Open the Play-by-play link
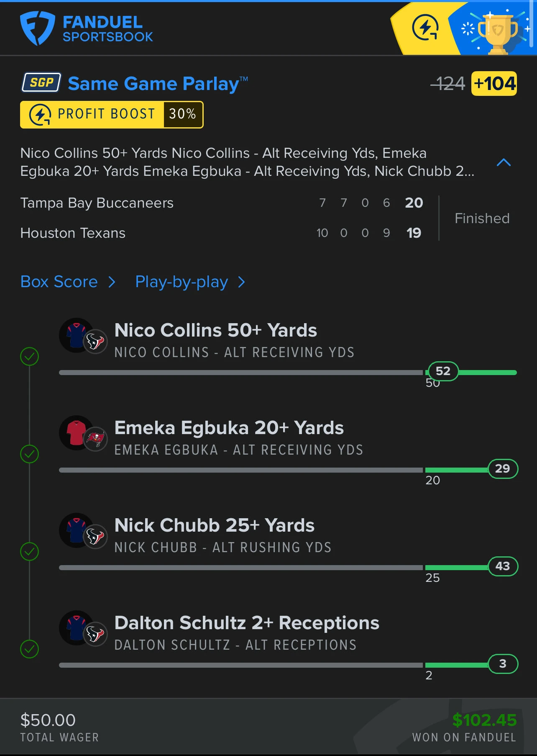Viewport: 537px width, 756px height. click(x=182, y=282)
